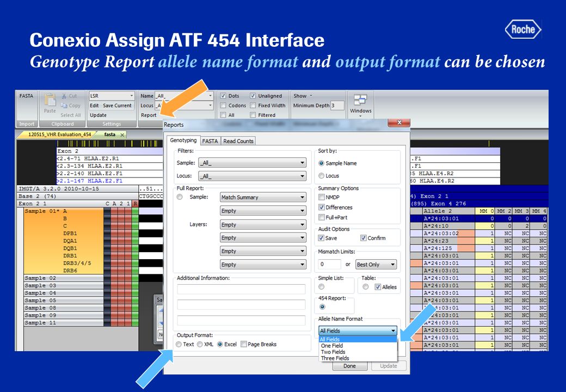
Task: Toggle the Dots checkbox
Action: coord(223,96)
